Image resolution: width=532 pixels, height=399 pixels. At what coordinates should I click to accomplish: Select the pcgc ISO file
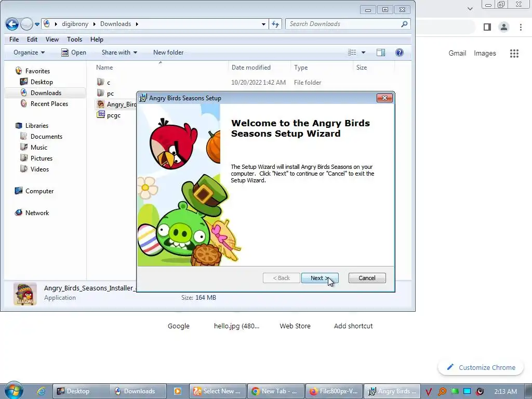click(113, 115)
